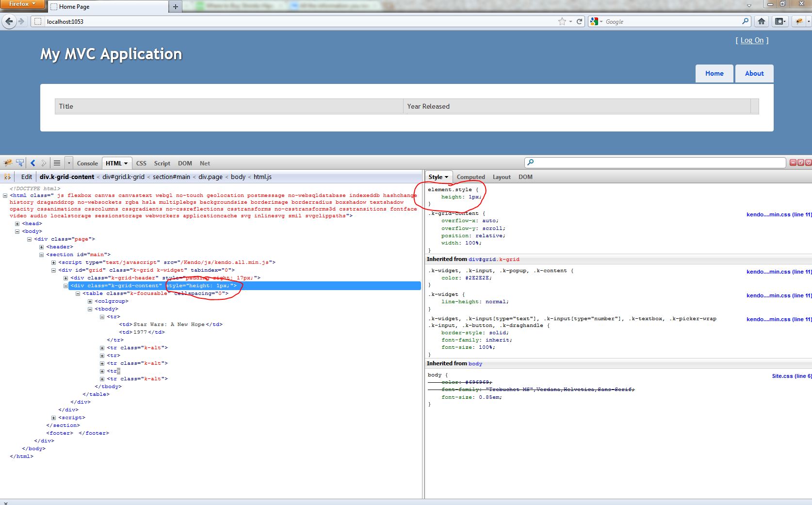
Task: Click the Edit button in the HTML panel
Action: coord(27,177)
